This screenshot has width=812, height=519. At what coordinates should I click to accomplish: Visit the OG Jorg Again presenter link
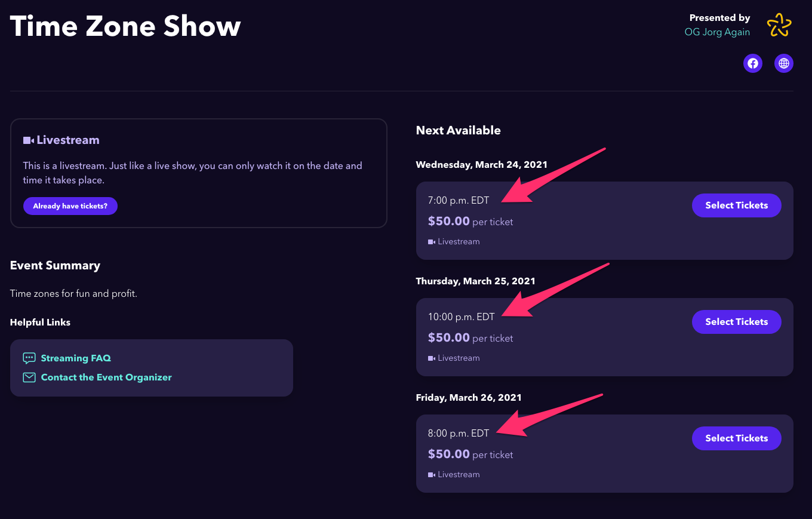[x=717, y=32]
